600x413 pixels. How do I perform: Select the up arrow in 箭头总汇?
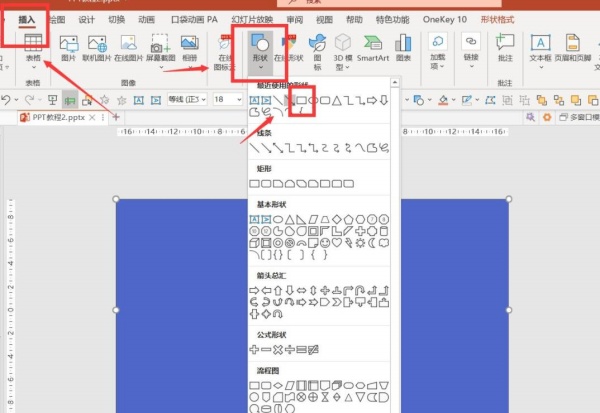278,291
